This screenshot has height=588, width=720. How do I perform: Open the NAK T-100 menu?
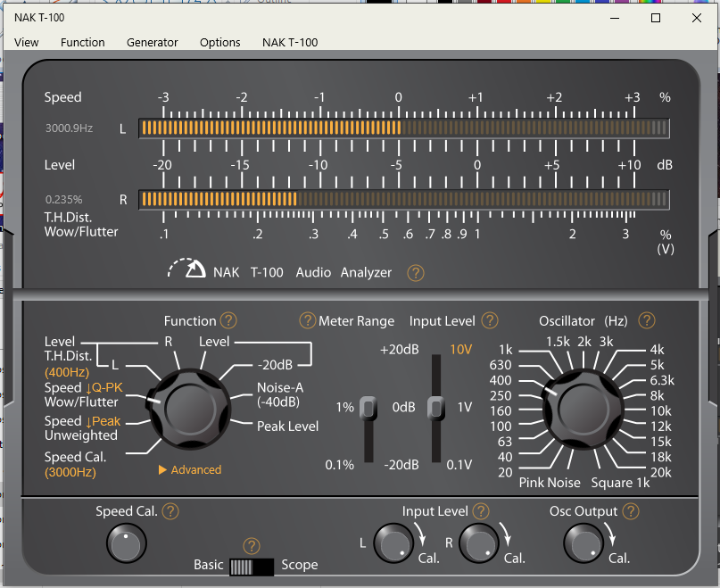pos(290,42)
